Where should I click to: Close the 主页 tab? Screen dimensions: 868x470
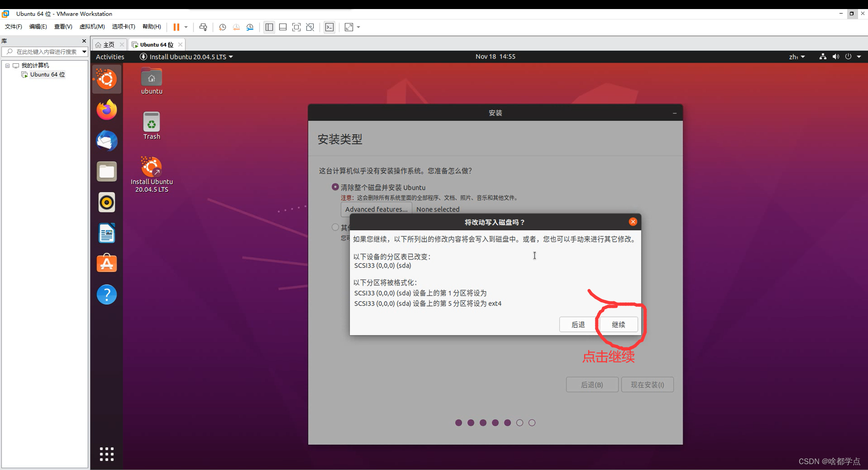[x=122, y=44]
